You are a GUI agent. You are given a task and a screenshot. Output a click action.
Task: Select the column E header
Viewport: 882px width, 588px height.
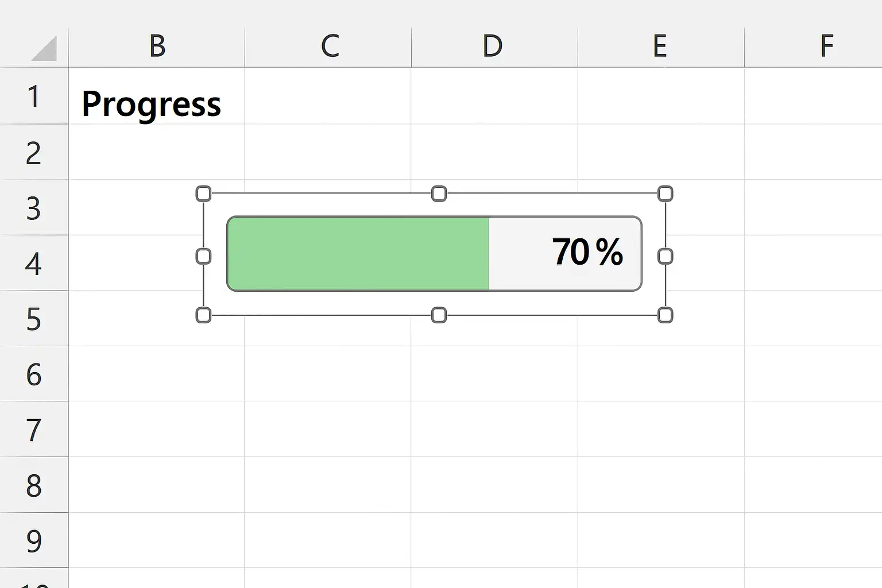coord(660,47)
